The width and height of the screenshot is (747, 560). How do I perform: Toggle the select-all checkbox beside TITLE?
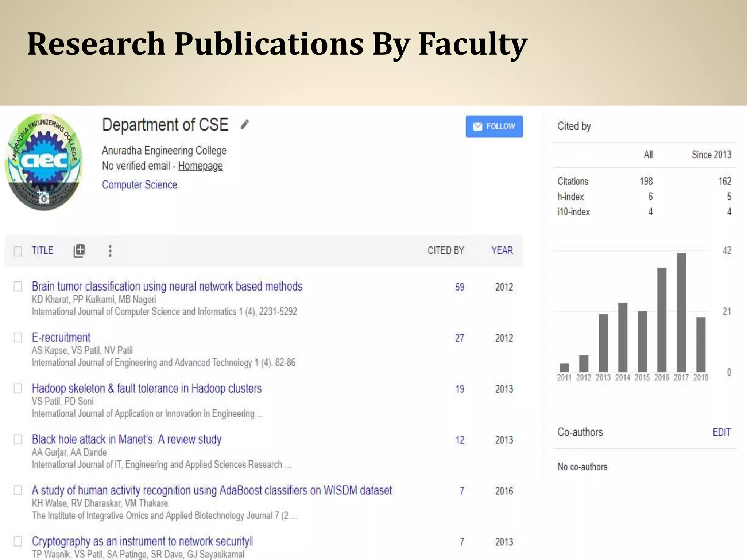coord(18,251)
